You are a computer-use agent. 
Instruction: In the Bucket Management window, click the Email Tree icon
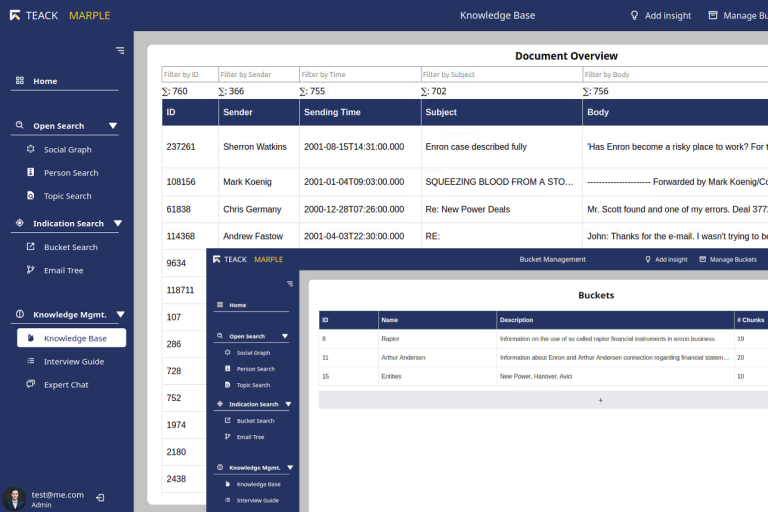[x=227, y=436]
